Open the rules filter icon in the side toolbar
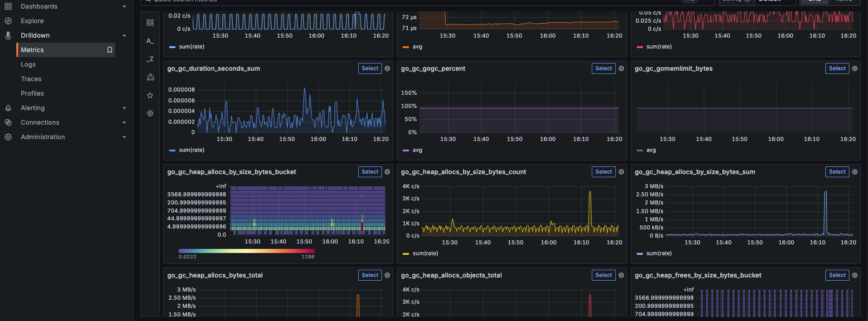Viewport: 868px width, 321px height. pyautogui.click(x=150, y=23)
